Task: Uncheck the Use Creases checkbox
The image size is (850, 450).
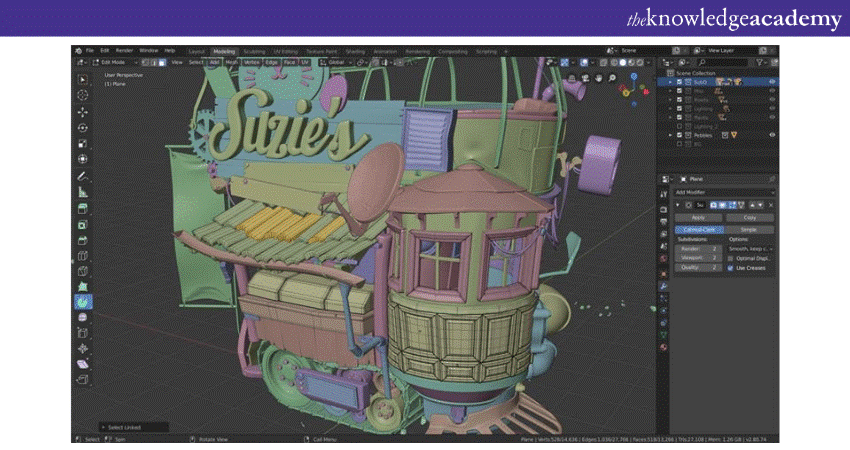Action: tap(731, 268)
